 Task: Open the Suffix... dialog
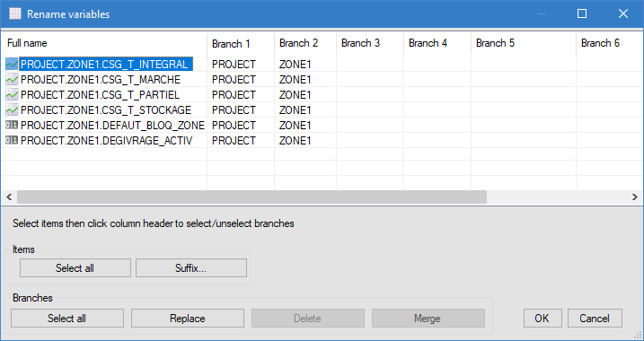191,268
